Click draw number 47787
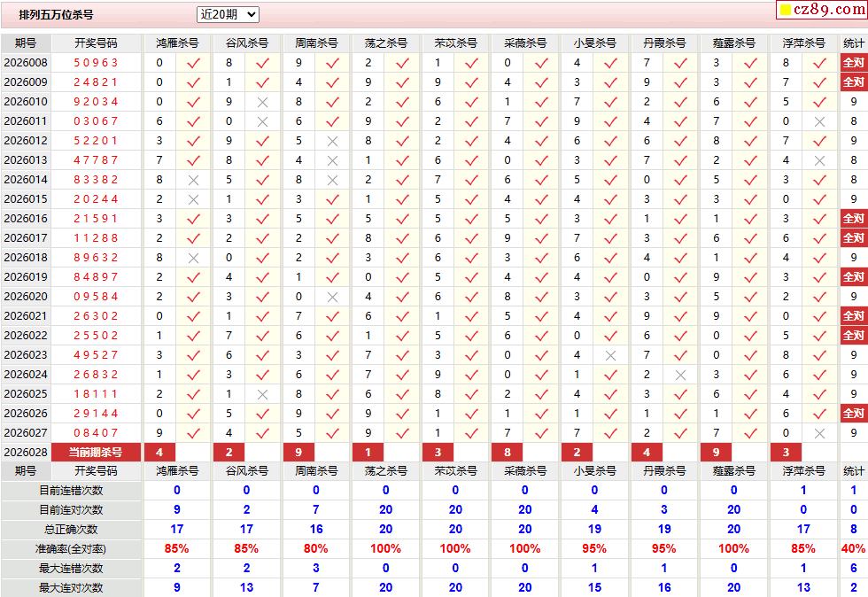Screen dimensions: 868x597 coord(96,160)
